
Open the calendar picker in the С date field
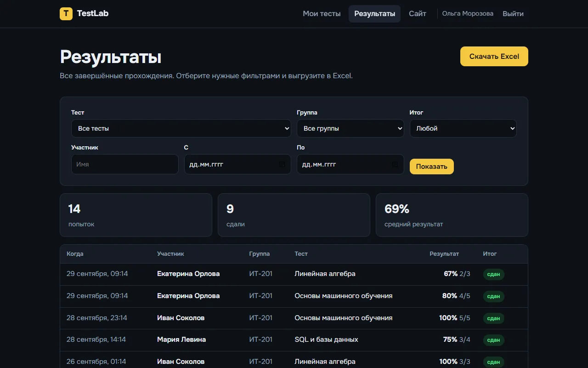[282, 164]
